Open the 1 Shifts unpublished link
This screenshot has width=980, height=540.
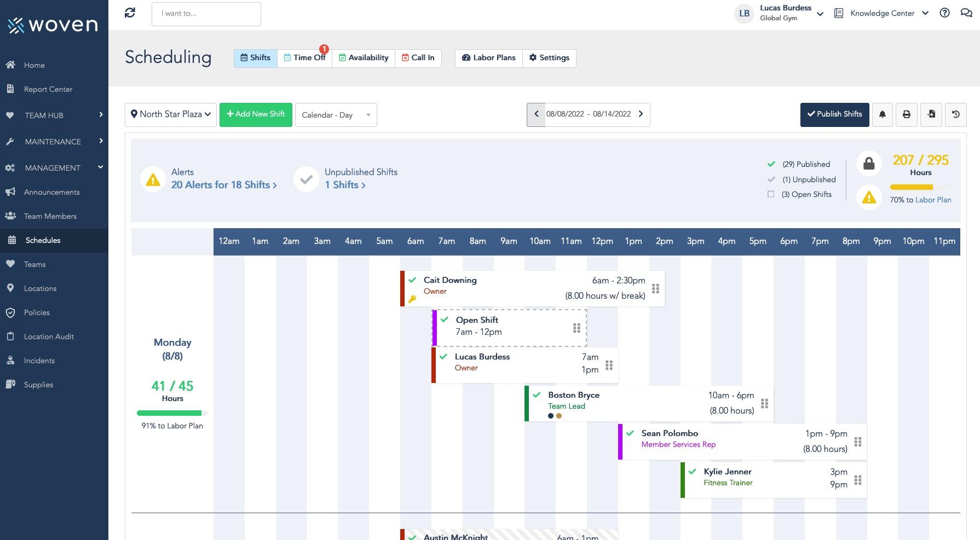coord(345,185)
